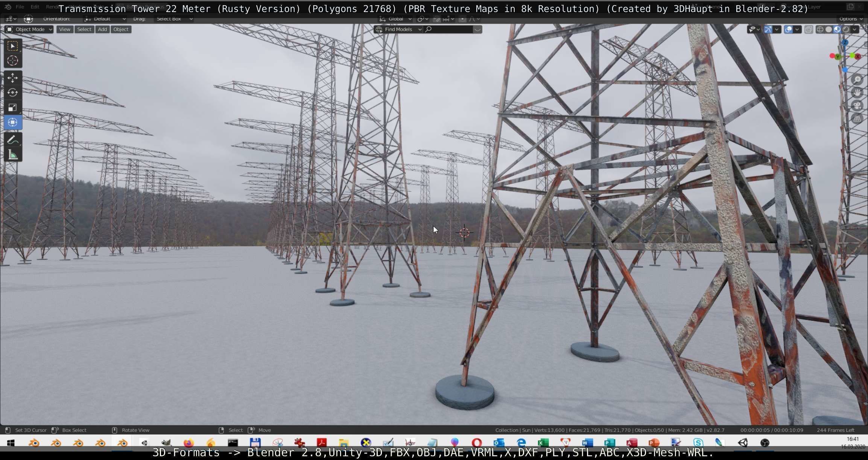Expand the overlays settings arrow
The image size is (868, 460).
[x=797, y=29]
